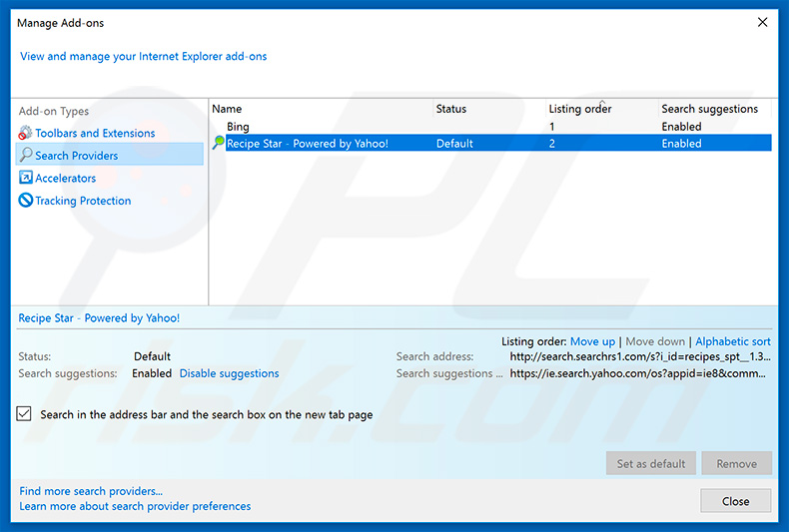Close the Manage Add-ons dialog via X
This screenshot has width=789, height=532.
(x=762, y=22)
